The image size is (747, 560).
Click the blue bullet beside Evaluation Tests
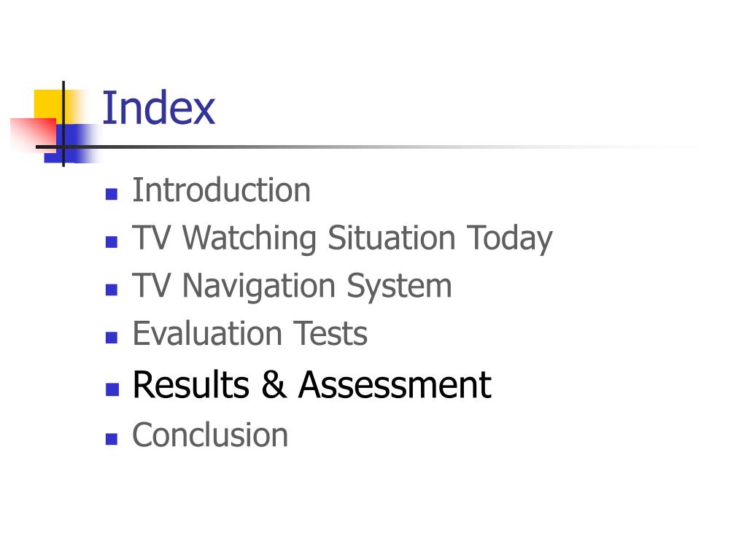(112, 337)
